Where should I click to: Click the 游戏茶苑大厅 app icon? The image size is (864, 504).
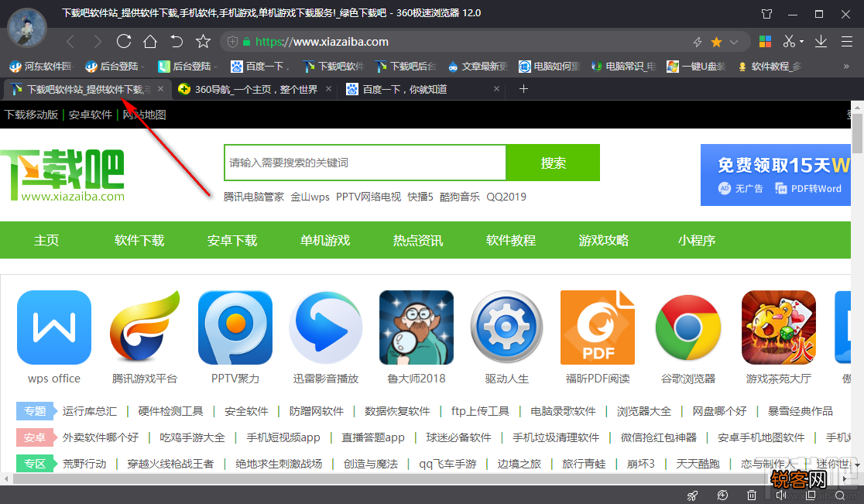779,327
